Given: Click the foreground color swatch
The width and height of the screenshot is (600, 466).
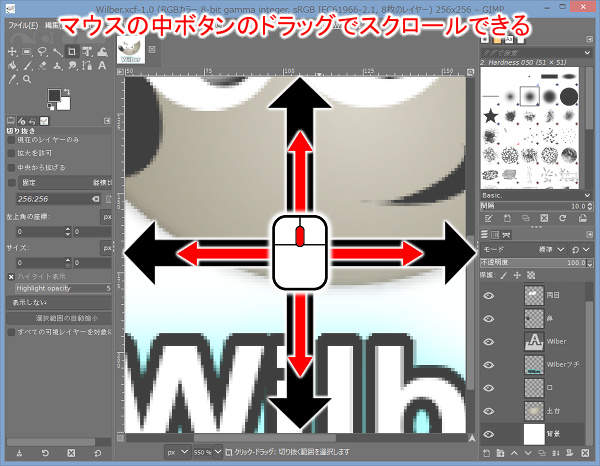Looking at the screenshot, I should tap(54, 95).
